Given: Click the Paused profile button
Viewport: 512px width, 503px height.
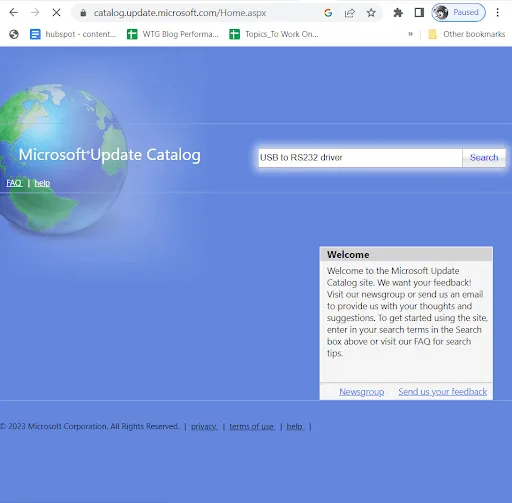Looking at the screenshot, I should point(458,13).
